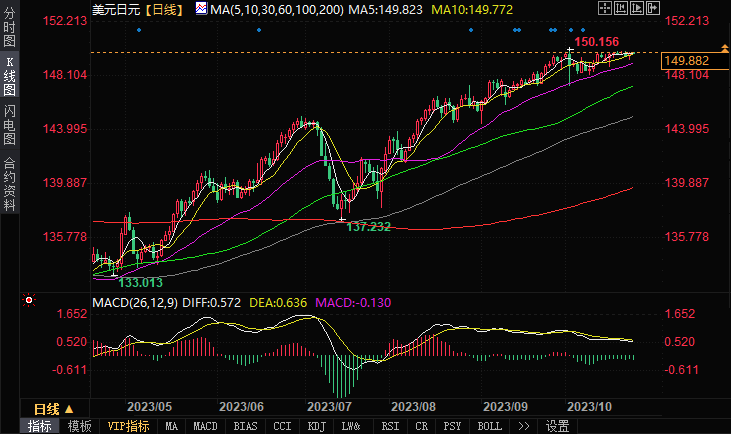The image size is (731, 434).
Task: Enable the KDJ indicator
Action: tap(316, 426)
